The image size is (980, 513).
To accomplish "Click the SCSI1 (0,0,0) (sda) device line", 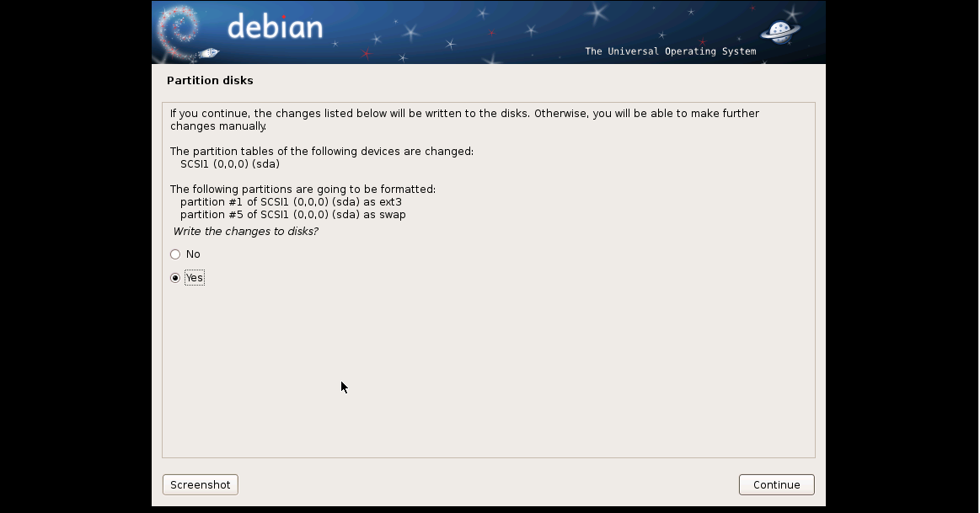I will click(230, 163).
